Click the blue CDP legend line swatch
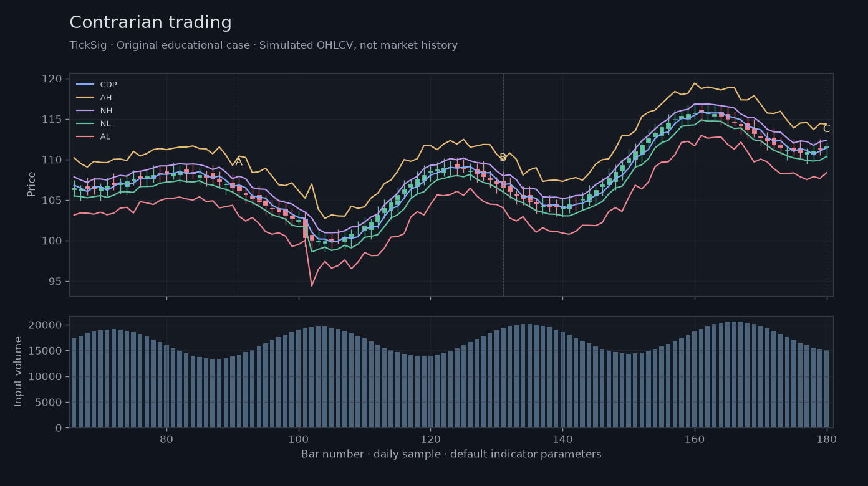Image resolution: width=868 pixels, height=486 pixels. 85,85
